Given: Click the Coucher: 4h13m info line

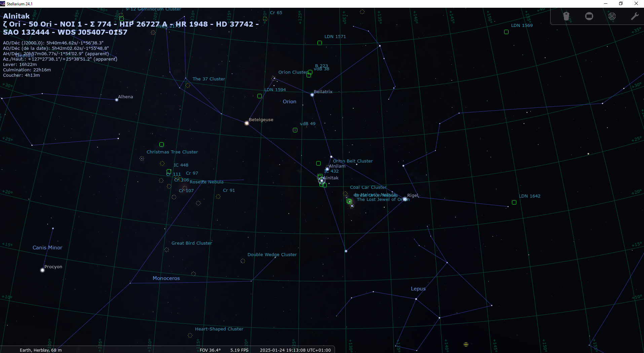Looking at the screenshot, I should (x=22, y=75).
